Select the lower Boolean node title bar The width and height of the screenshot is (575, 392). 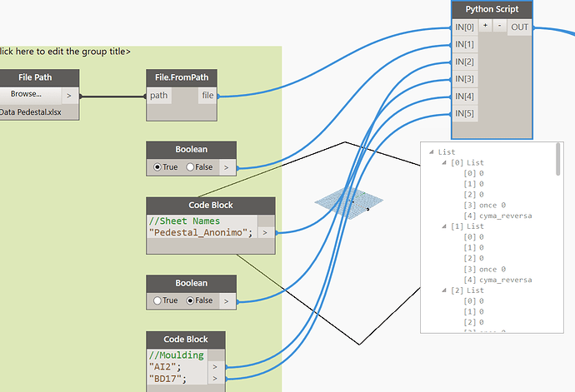191,284
